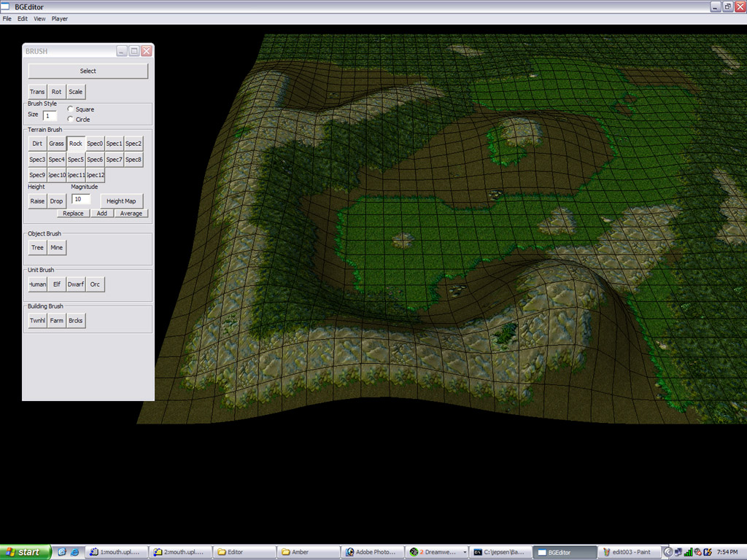Choose the Orc unit brush
This screenshot has width=747, height=560.
pos(95,284)
